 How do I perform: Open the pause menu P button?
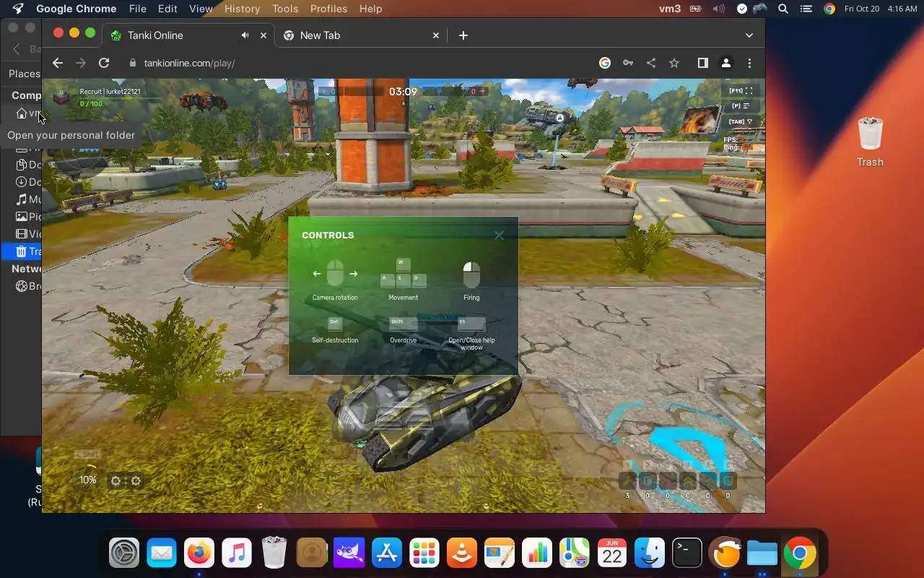click(741, 106)
